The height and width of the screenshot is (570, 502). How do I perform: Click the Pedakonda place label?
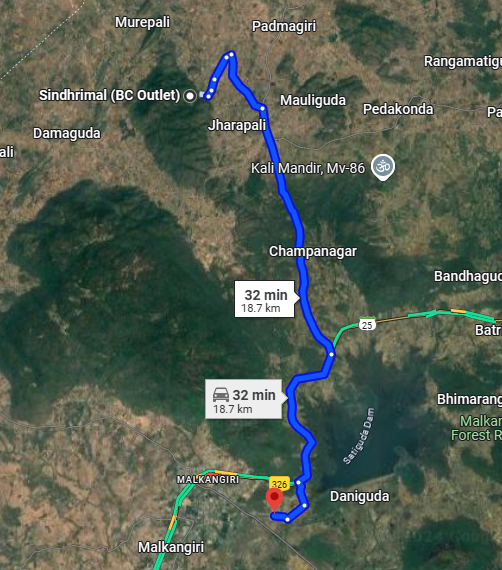[x=398, y=109]
